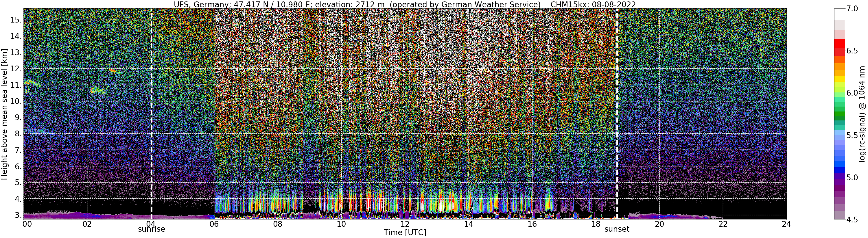
Task: Click the 5. height tick label
Action: point(18,183)
